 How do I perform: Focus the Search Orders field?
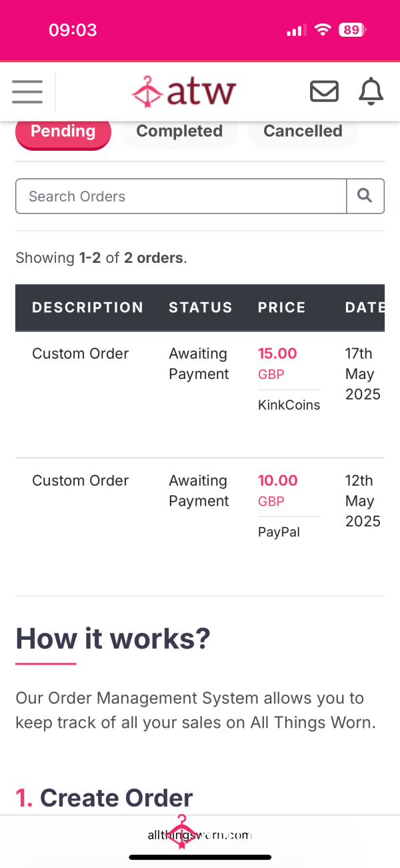[x=181, y=196]
